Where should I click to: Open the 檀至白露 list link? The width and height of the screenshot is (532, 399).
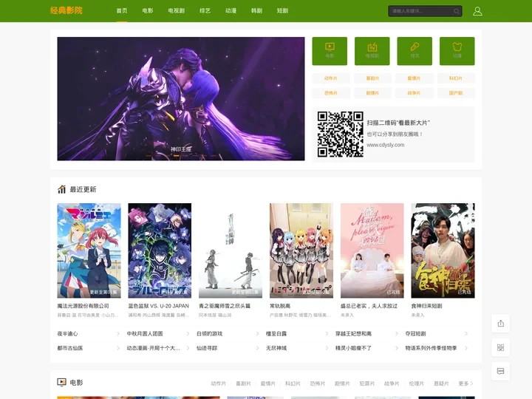pos(276,334)
